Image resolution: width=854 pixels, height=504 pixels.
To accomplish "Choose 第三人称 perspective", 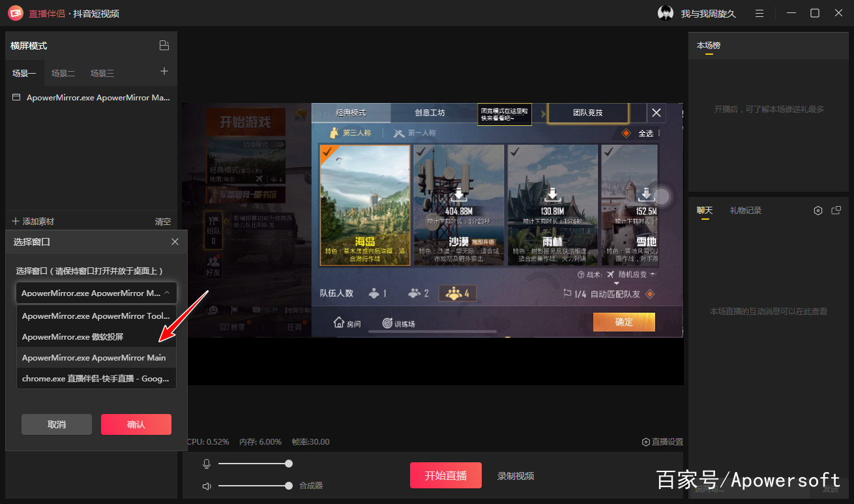I will [351, 133].
